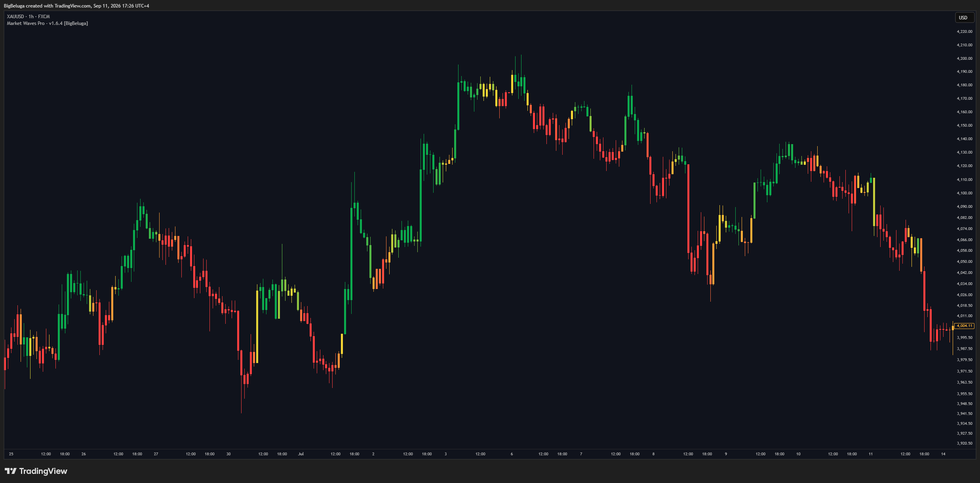Click the 3,920.50 price axis label
Viewport: 980px width, 483px height.
click(965, 443)
